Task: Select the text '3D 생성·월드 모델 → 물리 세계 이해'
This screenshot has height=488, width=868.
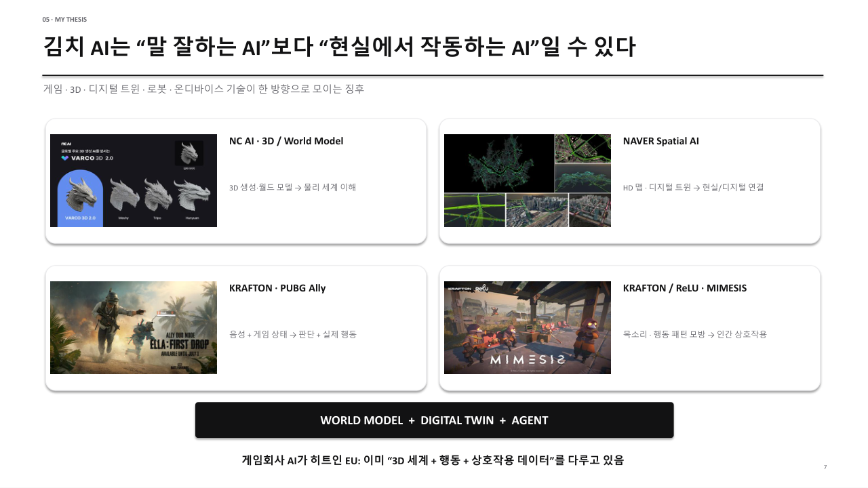Action: (293, 187)
